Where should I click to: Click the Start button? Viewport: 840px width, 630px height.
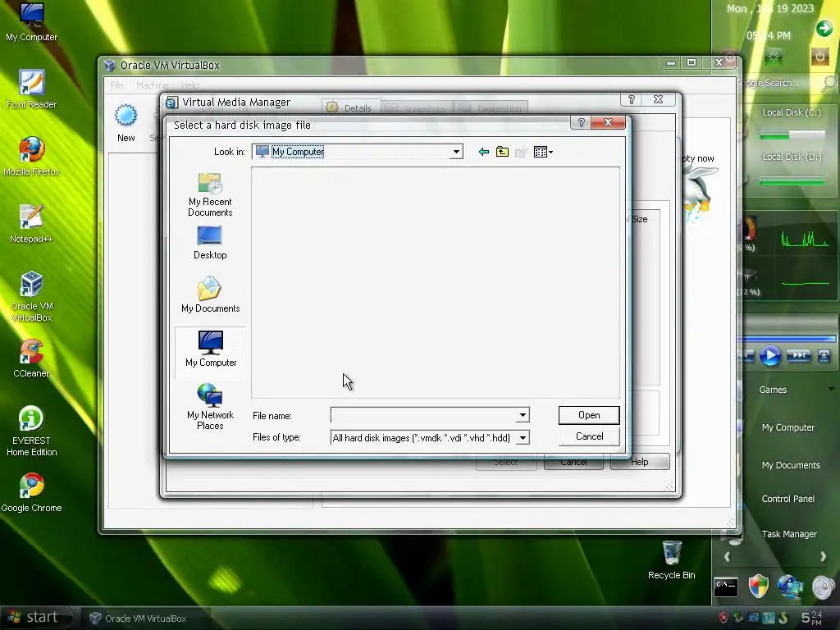[x=34, y=617]
